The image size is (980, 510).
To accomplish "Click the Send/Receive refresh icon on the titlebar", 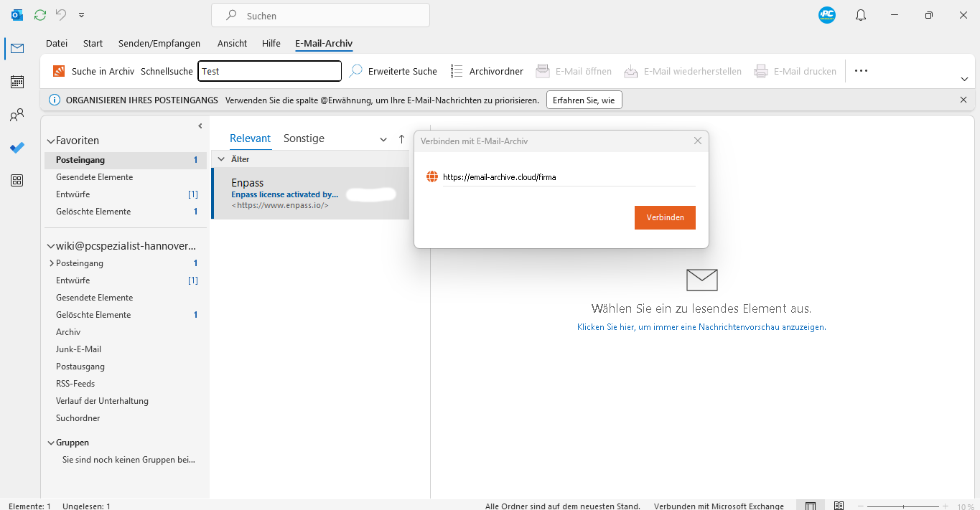I will pyautogui.click(x=39, y=14).
